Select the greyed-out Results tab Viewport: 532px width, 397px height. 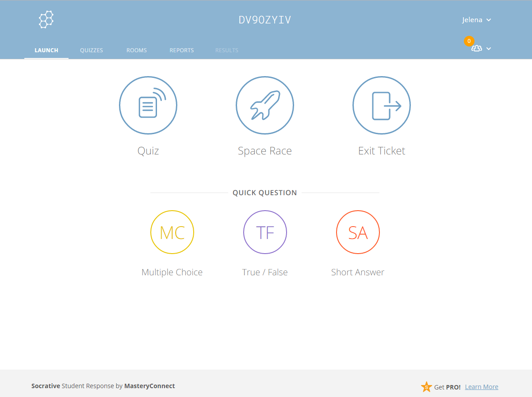pyautogui.click(x=227, y=50)
